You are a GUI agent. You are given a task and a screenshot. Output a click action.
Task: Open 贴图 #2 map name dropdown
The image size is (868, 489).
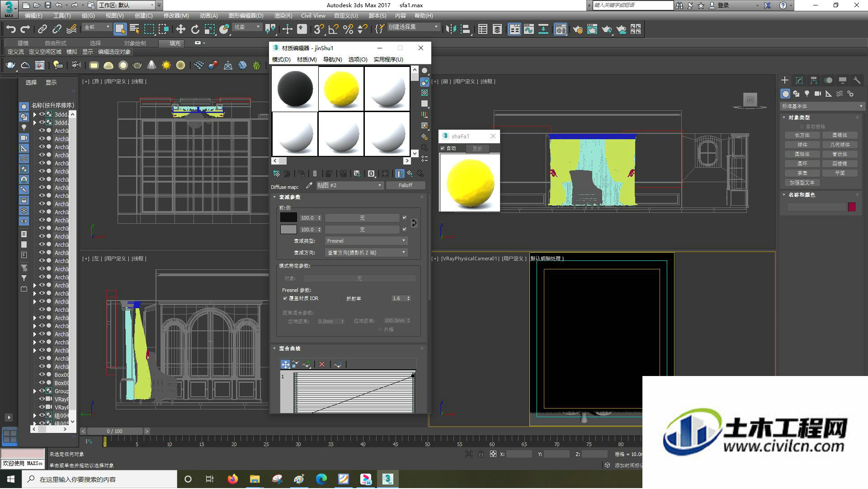pyautogui.click(x=350, y=185)
